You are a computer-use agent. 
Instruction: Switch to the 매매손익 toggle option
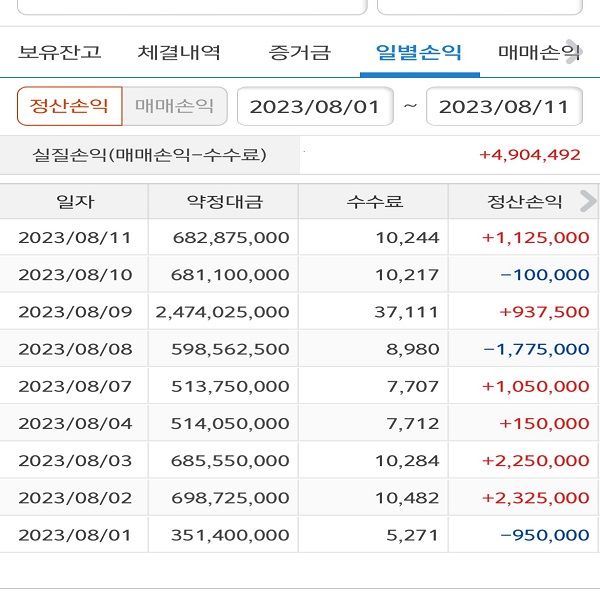tap(174, 106)
